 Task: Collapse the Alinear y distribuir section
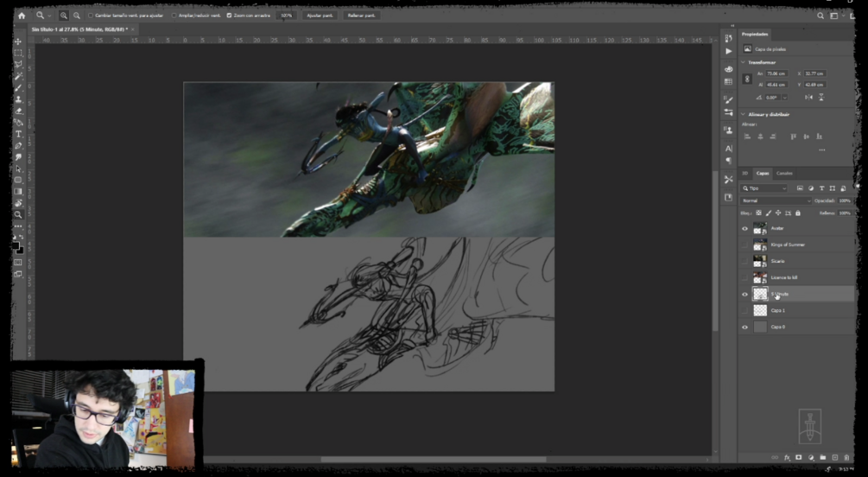point(744,115)
